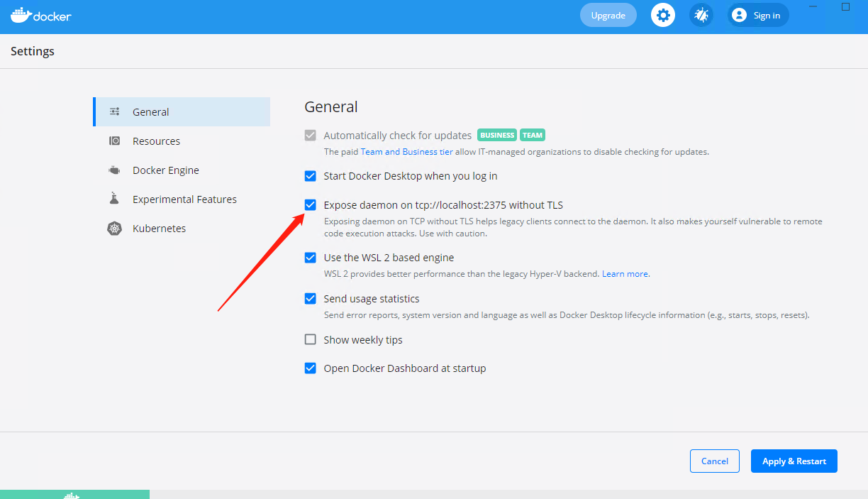The height and width of the screenshot is (499, 868).
Task: Click the Kubernetes helm wheel icon
Action: click(114, 229)
